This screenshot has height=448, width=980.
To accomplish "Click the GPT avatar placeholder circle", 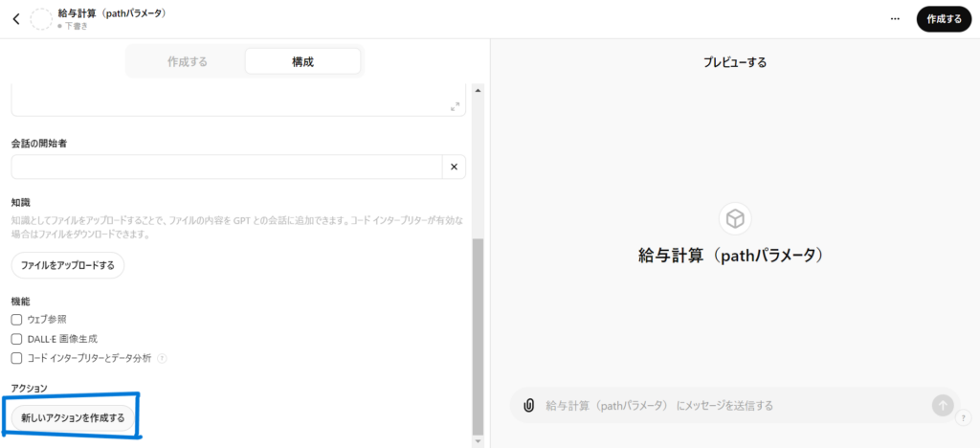I will pyautogui.click(x=42, y=19).
